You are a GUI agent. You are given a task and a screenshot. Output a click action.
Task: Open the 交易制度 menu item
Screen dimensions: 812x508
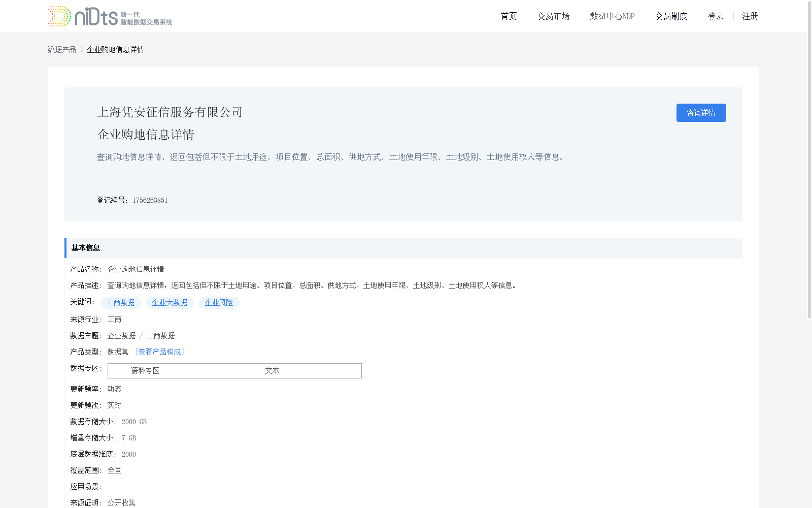pos(671,16)
